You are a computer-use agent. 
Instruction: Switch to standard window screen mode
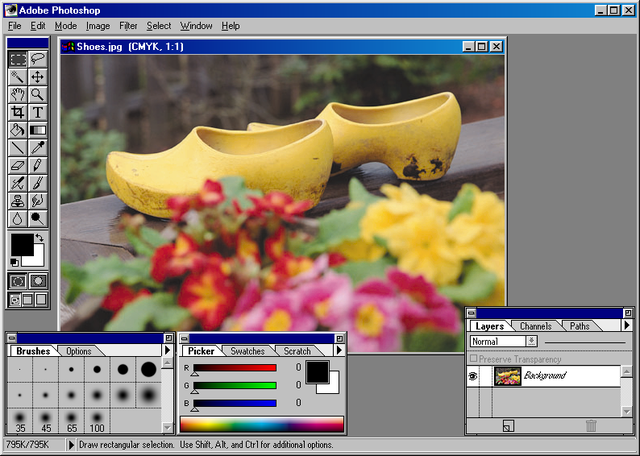pos(15,300)
